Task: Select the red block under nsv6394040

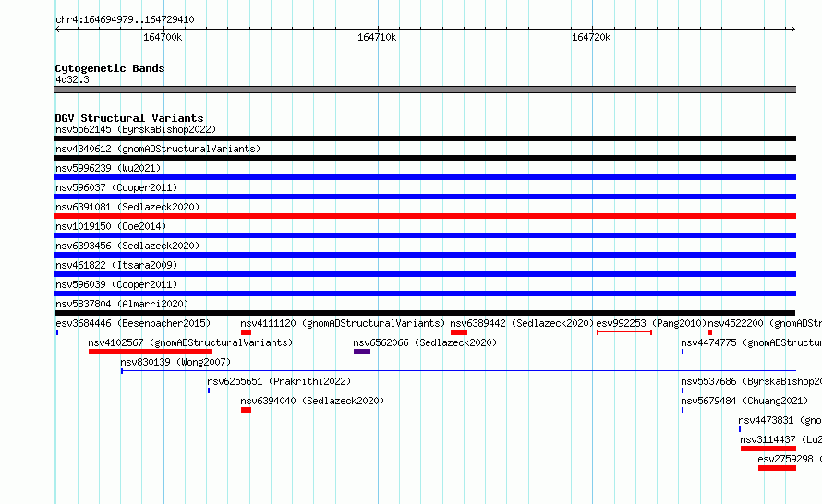Action: click(x=246, y=410)
